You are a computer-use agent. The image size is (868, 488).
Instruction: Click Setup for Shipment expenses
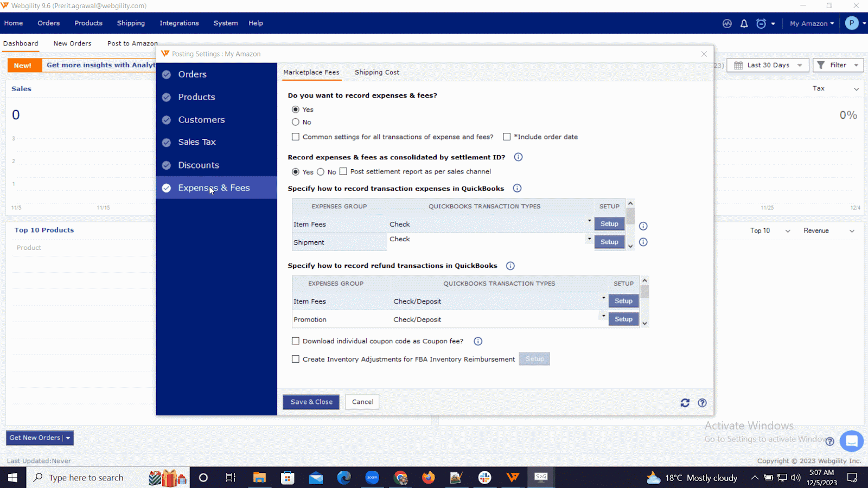[x=609, y=242]
